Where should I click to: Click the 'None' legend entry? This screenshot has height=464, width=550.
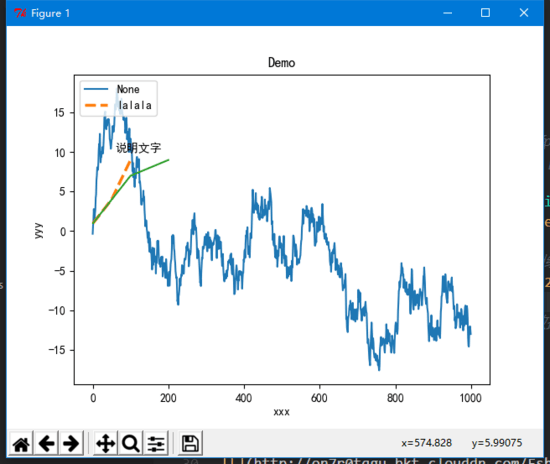point(128,89)
